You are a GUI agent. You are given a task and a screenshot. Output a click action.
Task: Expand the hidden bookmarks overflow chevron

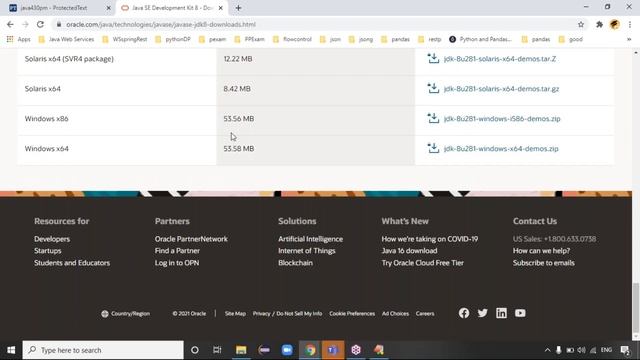(x=629, y=39)
